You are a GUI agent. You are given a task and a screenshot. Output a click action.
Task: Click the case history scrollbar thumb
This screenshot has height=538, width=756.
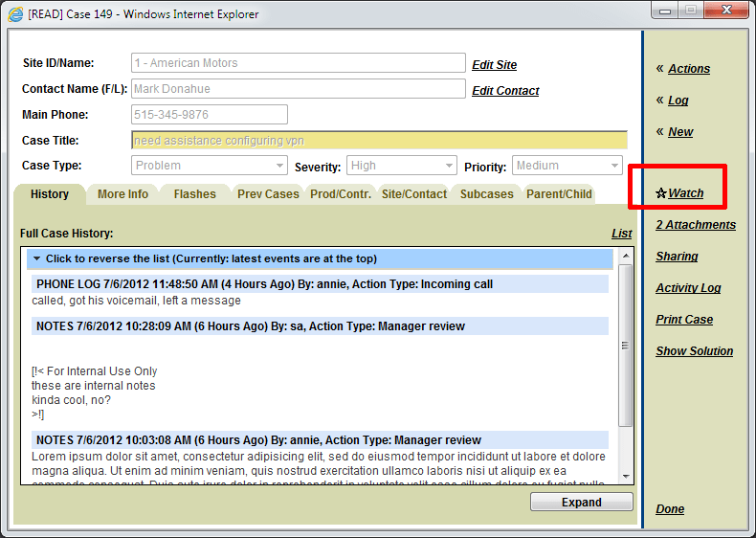(x=625, y=345)
